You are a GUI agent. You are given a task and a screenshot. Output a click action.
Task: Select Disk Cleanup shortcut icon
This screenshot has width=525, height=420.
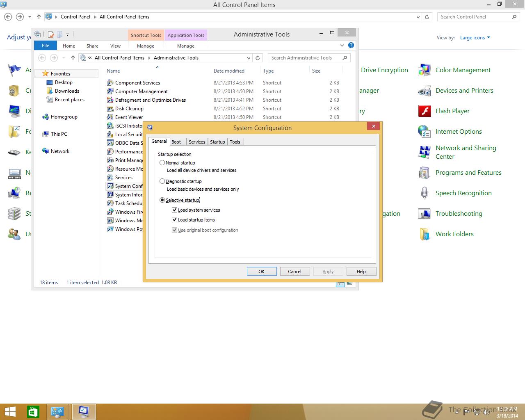110,109
